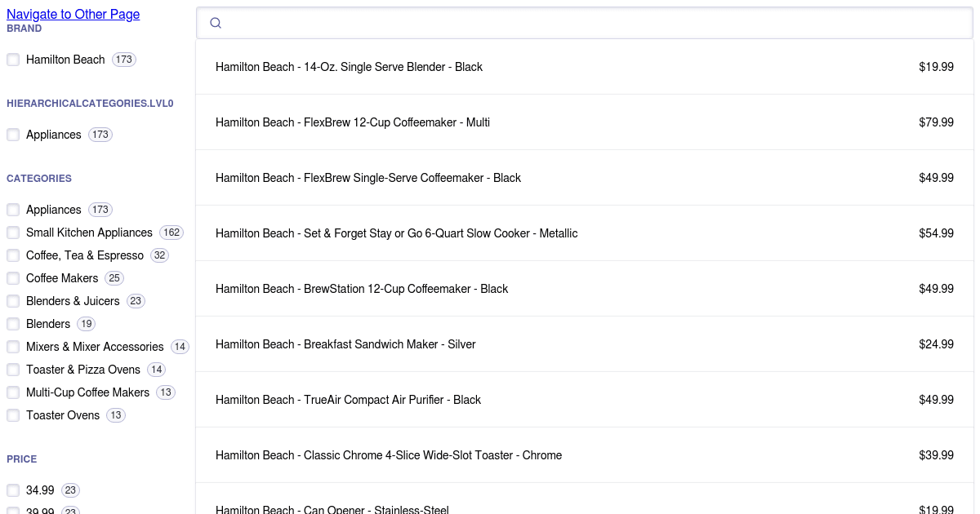Check the Toaster Ovens checkbox
The width and height of the screenshot is (980, 514).
(x=13, y=415)
